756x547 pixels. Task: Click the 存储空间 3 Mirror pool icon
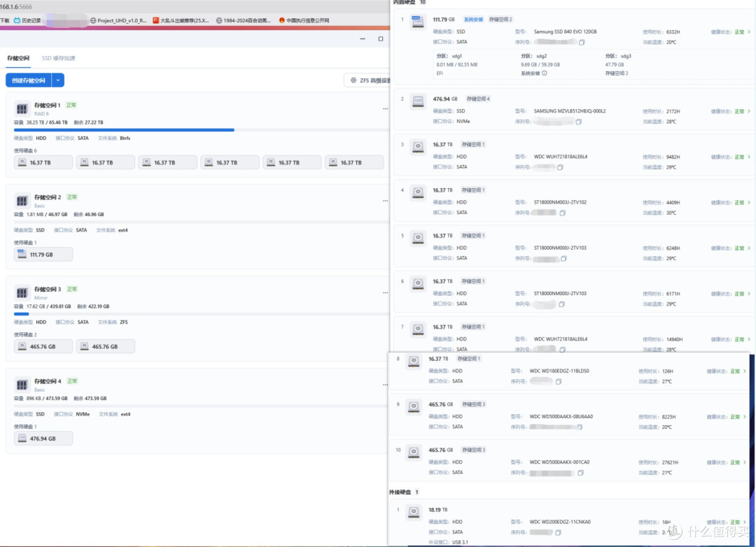pos(22,292)
